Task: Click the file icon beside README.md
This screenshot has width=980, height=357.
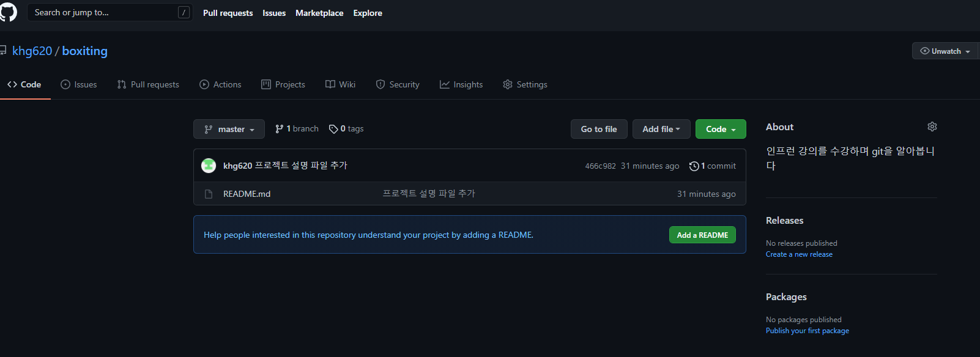Action: coord(209,194)
